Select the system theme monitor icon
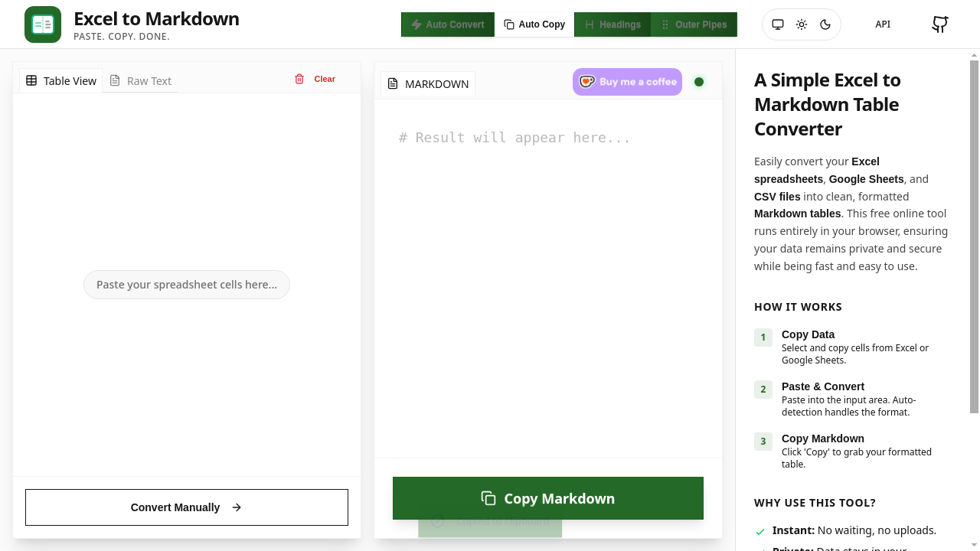This screenshot has width=980, height=551. pyautogui.click(x=777, y=24)
